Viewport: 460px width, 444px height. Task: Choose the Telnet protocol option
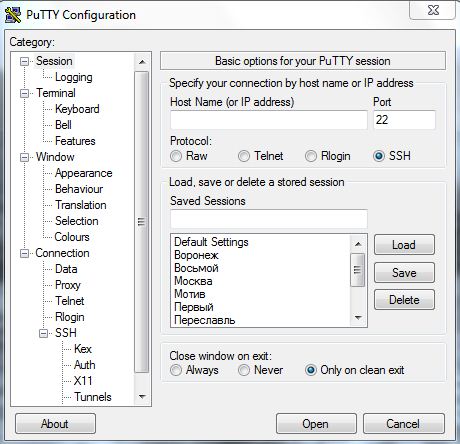[244, 156]
